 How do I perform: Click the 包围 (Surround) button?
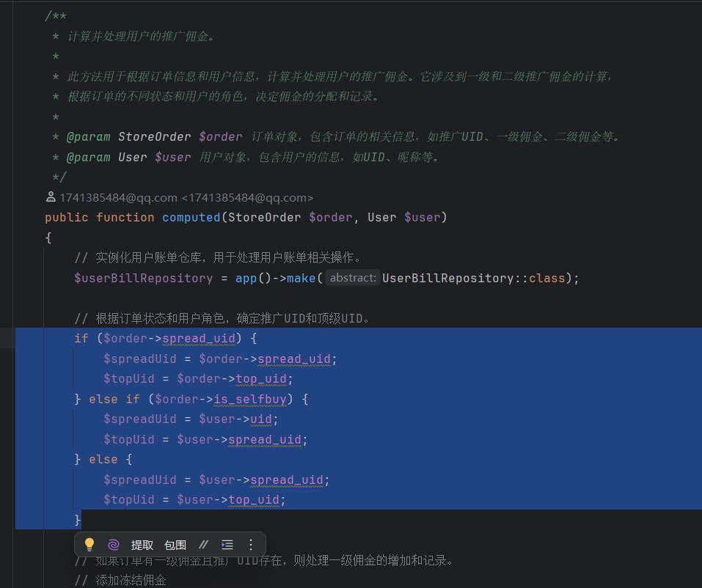(175, 545)
